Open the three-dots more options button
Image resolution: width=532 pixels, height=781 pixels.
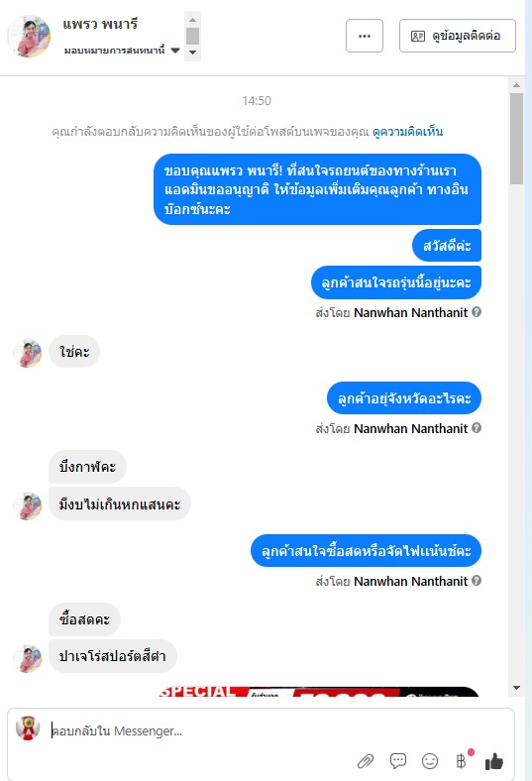[365, 36]
